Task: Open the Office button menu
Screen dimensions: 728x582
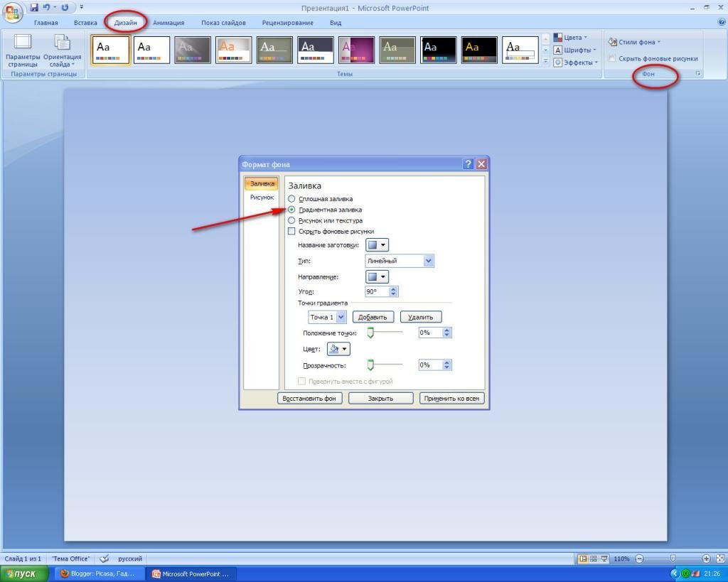Action: click(x=13, y=13)
